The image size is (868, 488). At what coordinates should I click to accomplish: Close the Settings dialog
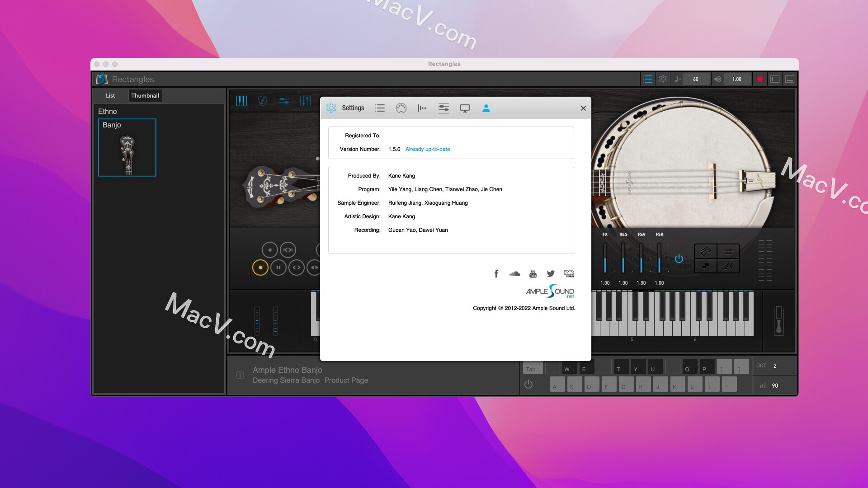583,108
